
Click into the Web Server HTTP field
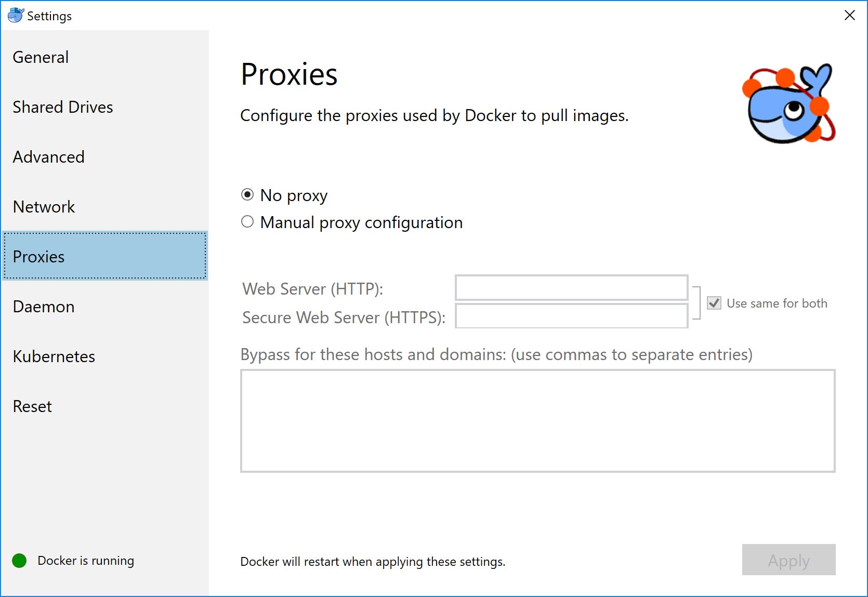pyautogui.click(x=571, y=287)
